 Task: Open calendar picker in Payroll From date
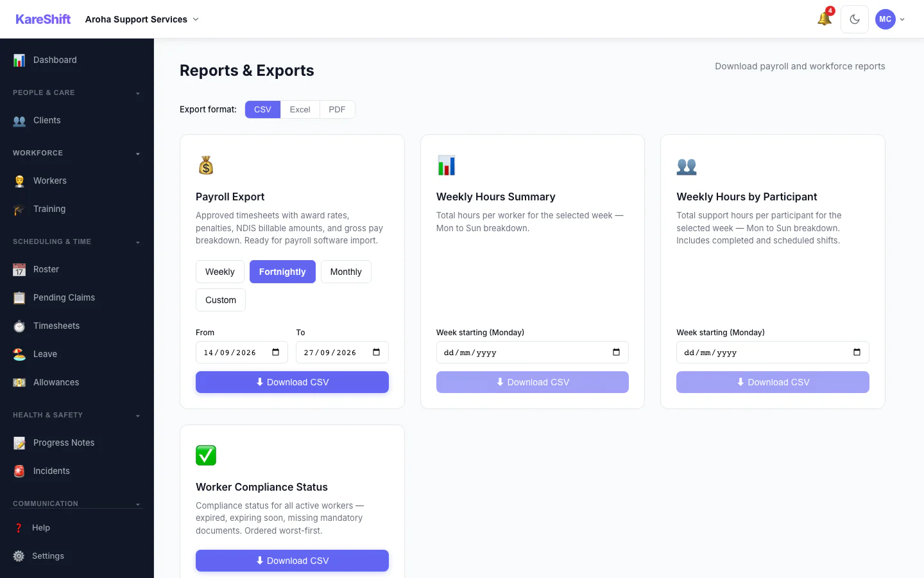point(276,352)
